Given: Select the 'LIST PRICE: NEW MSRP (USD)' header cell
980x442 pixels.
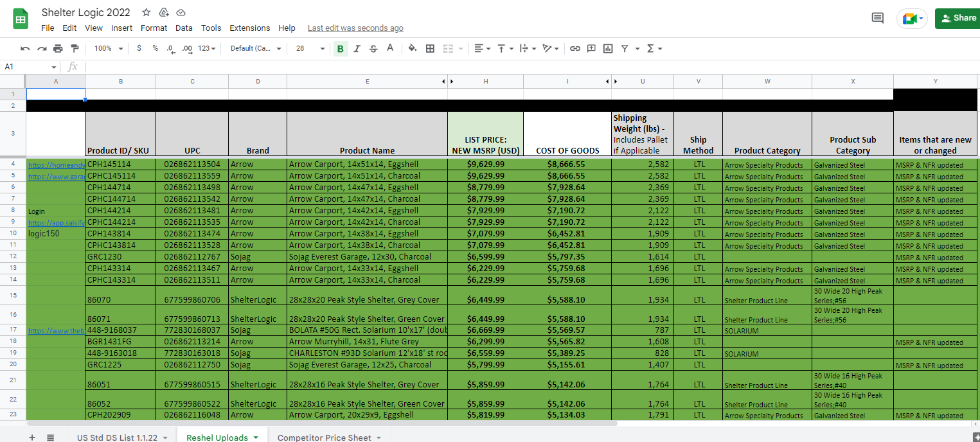Looking at the screenshot, I should click(485, 134).
